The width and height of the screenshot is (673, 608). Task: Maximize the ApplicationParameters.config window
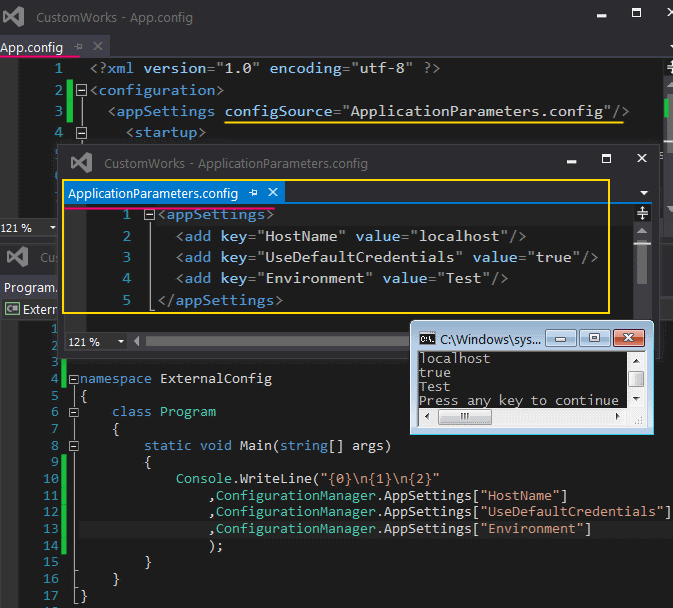point(606,159)
